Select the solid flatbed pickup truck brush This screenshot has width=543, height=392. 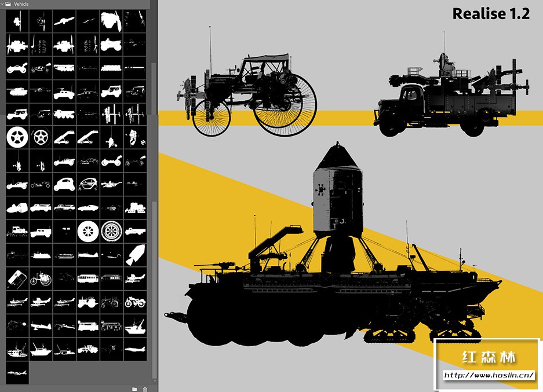tap(134, 232)
